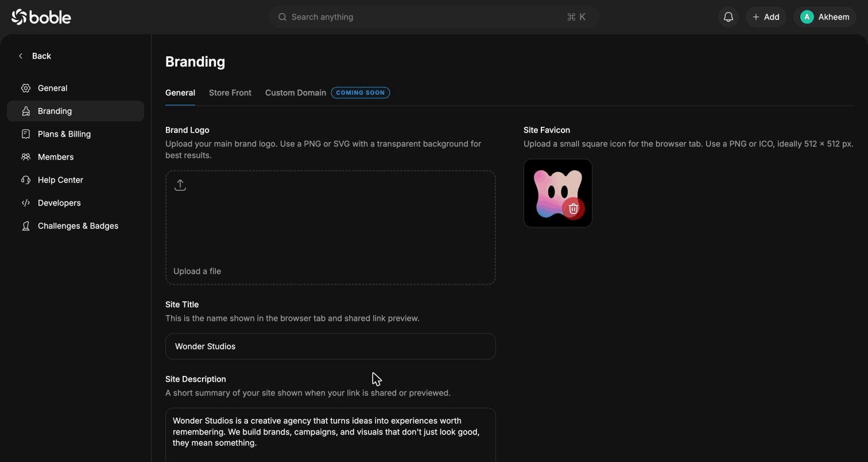Click the Akheem avatar circle
The width and height of the screenshot is (868, 462).
point(807,17)
